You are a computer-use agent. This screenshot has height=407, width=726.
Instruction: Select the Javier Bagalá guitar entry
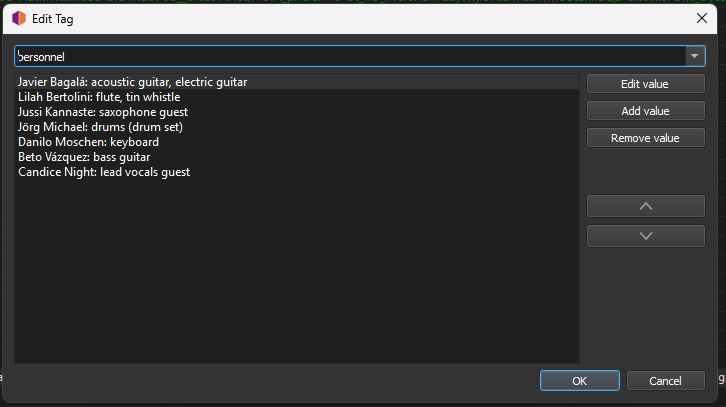tap(132, 82)
